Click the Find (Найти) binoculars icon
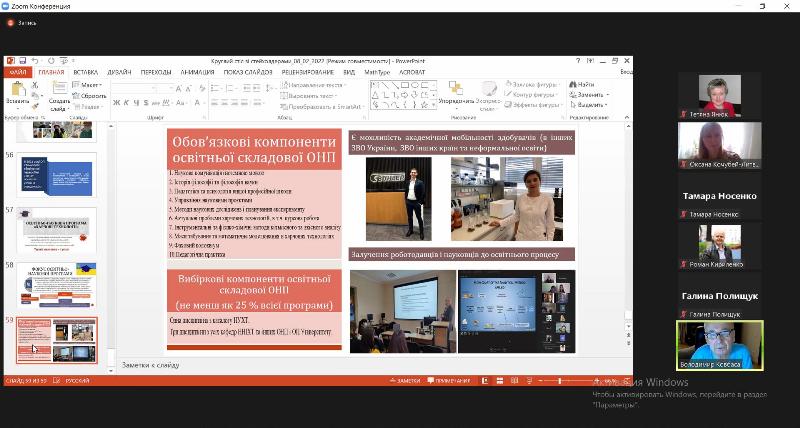 [x=572, y=84]
